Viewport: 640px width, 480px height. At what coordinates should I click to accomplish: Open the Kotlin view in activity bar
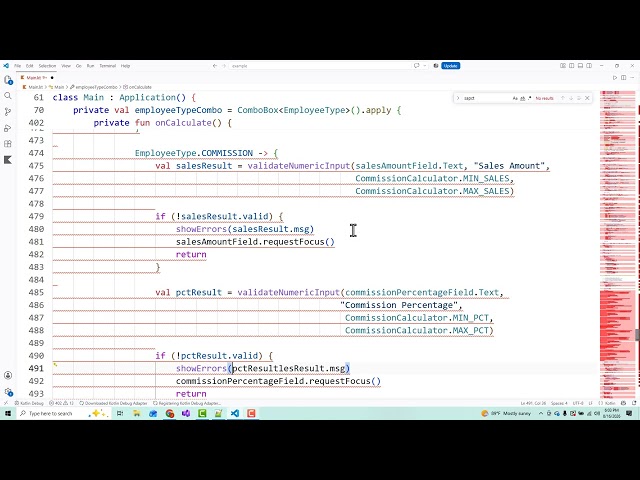click(8, 160)
